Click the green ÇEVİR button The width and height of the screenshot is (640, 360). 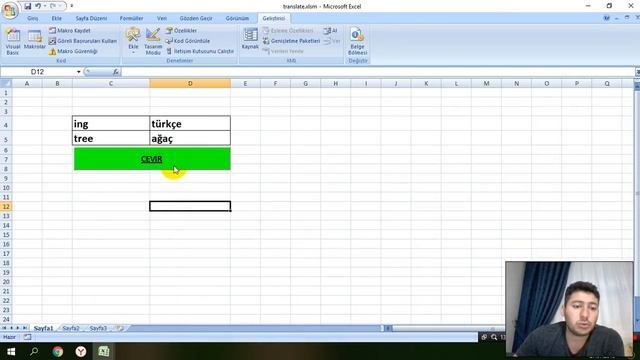coord(152,159)
